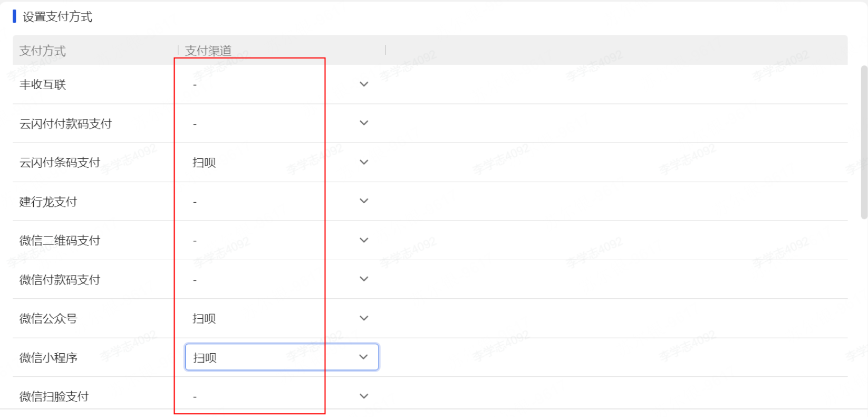Click the 云闪付条码支付 payment method name
Screen dimensions: 868x417
[x=60, y=163]
